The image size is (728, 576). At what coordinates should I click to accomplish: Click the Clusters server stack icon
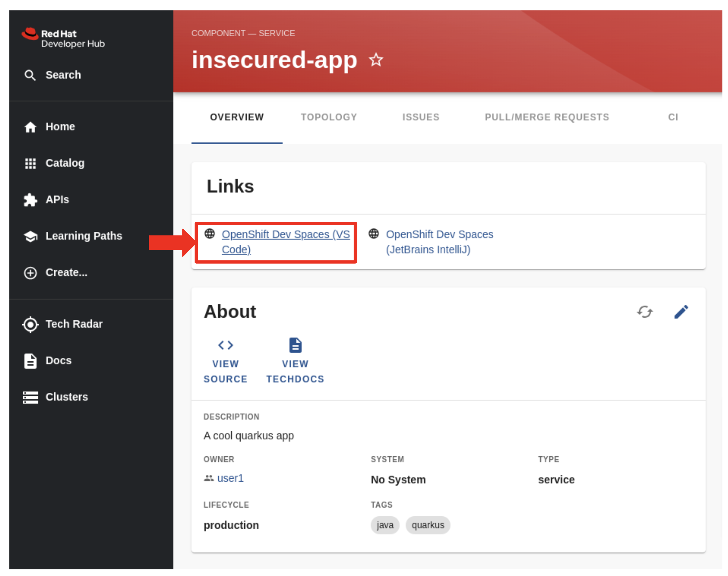pyautogui.click(x=30, y=397)
